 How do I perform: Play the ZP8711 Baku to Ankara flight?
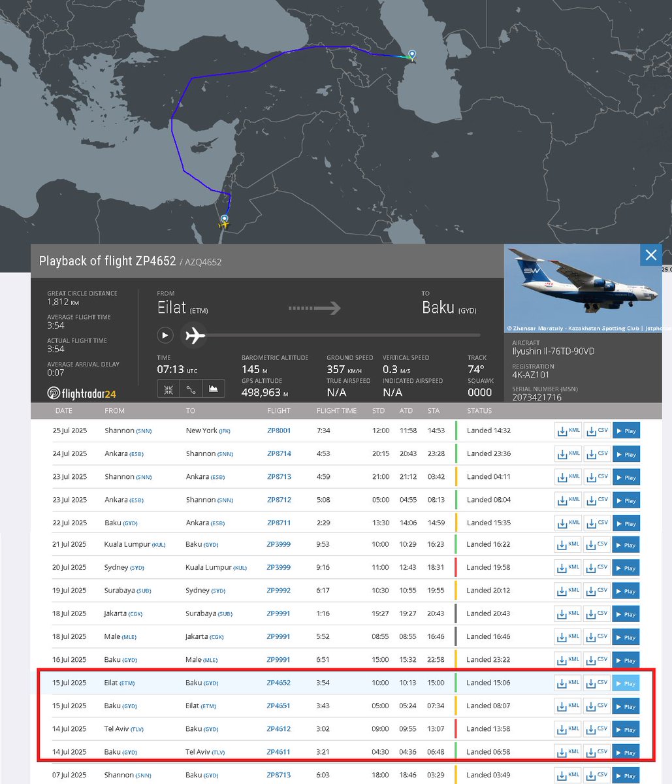pos(626,523)
